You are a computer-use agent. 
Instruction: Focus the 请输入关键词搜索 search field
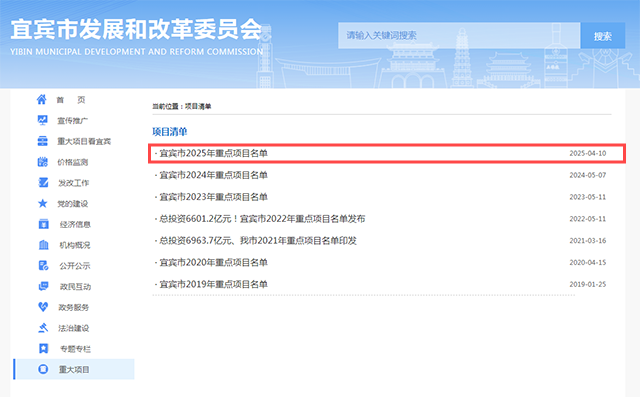[x=459, y=35]
